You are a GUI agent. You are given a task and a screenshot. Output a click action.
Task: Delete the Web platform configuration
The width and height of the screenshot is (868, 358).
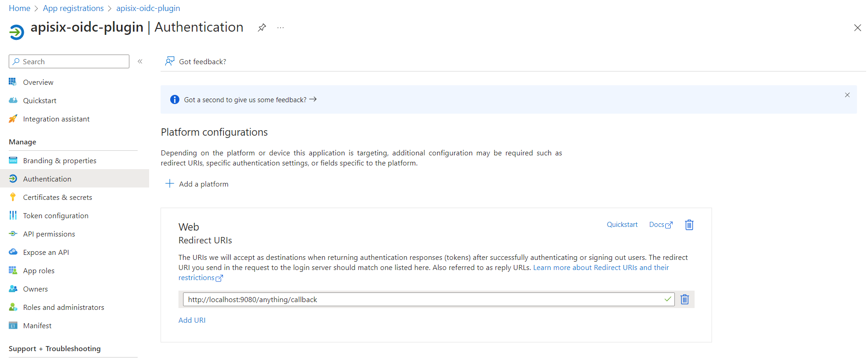(689, 225)
